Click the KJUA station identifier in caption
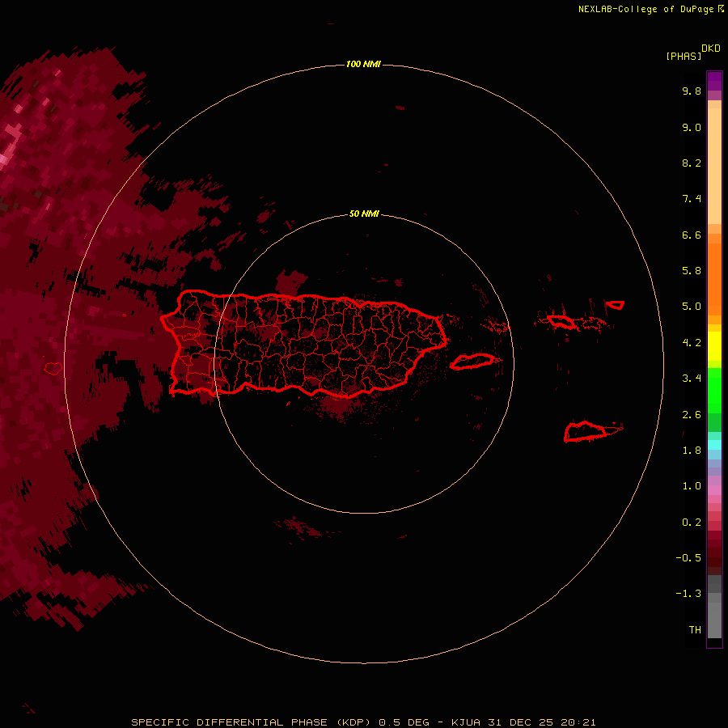This screenshot has width=728, height=728. click(x=466, y=722)
